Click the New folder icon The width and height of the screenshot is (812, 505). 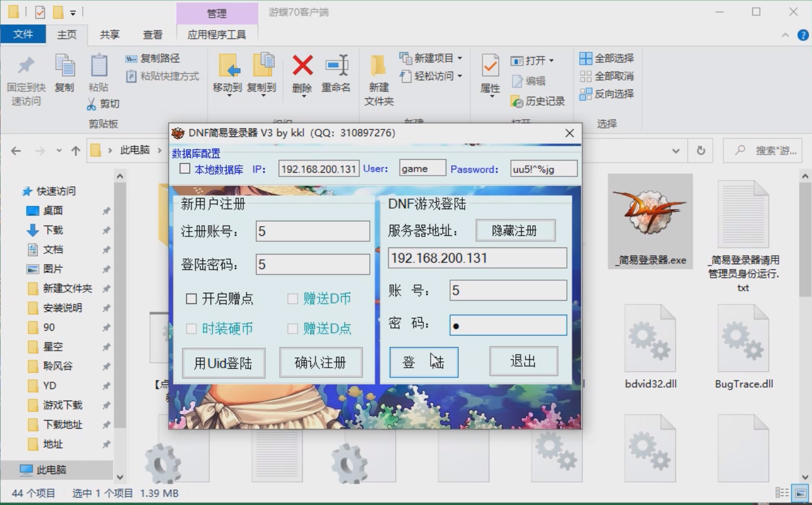378,66
